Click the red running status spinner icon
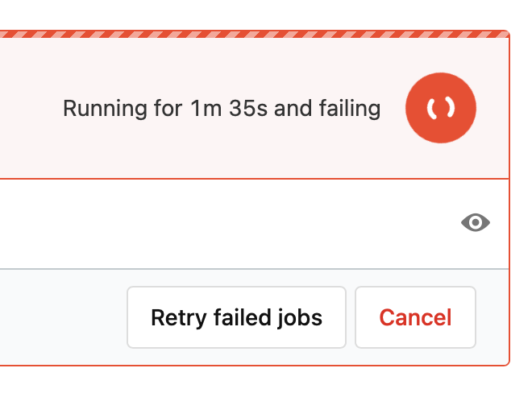Image resolution: width=532 pixels, height=393 pixels. (x=441, y=109)
